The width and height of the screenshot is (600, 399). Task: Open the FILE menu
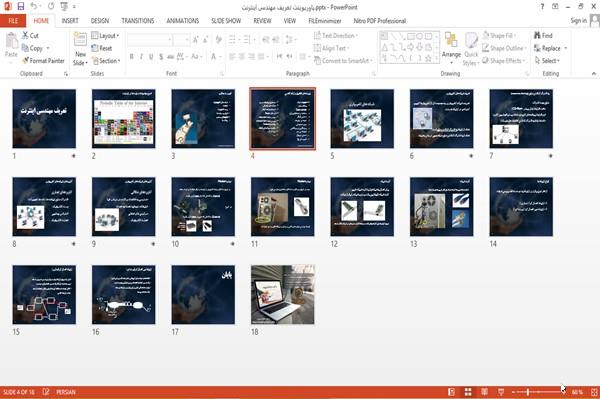point(13,21)
